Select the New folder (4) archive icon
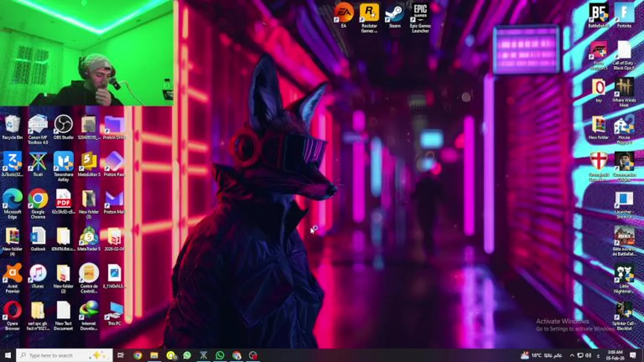Screen dimensions: 644x362 (x=12, y=241)
